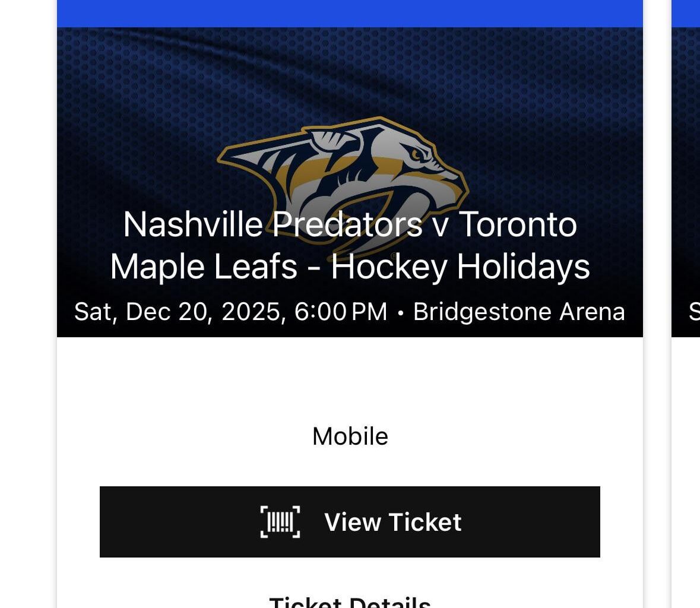Screen dimensions: 700x608
Task: Tap the blue header bar of the ticket
Action: 349,13
